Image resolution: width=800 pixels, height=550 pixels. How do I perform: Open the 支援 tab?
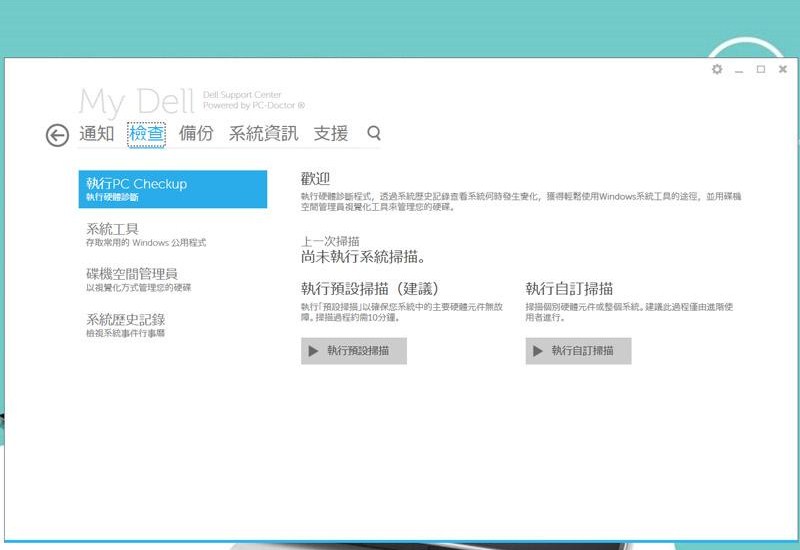[331, 133]
